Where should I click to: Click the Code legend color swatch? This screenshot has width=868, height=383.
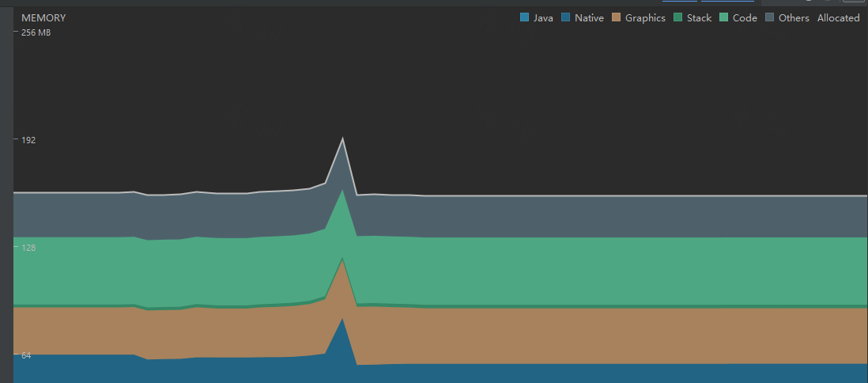point(723,17)
